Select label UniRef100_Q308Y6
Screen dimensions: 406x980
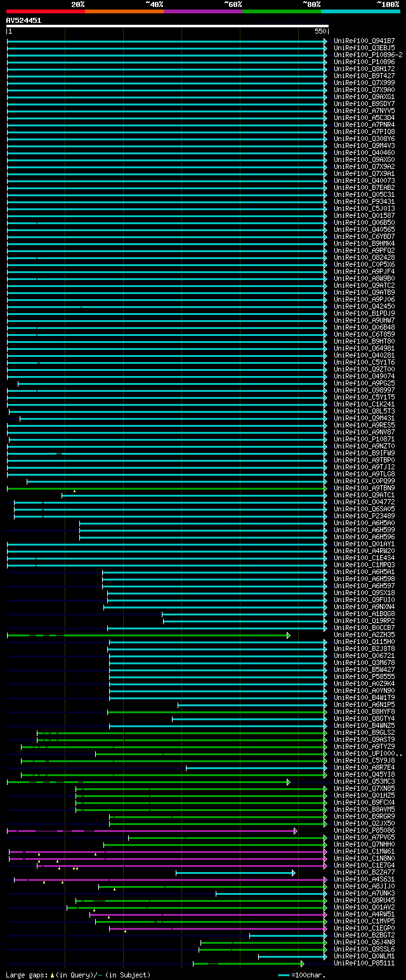pyautogui.click(x=364, y=138)
